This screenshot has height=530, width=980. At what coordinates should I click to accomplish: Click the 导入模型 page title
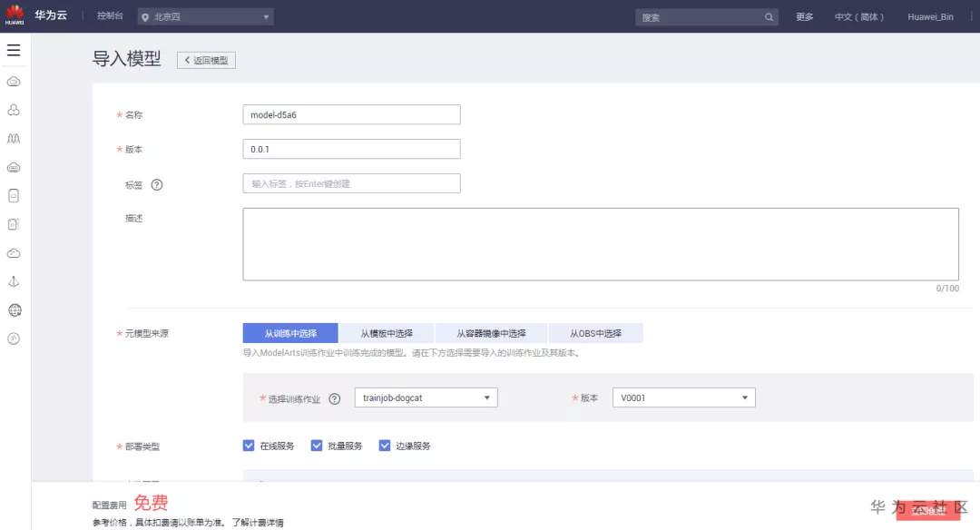click(127, 59)
